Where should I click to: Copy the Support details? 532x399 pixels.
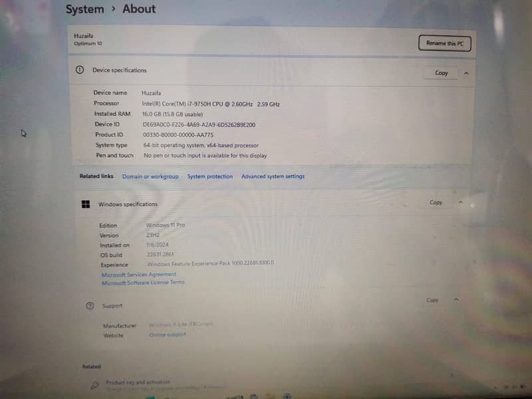click(432, 300)
